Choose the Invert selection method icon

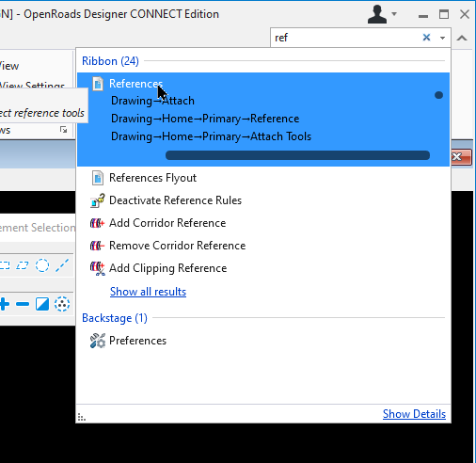pyautogui.click(x=42, y=304)
